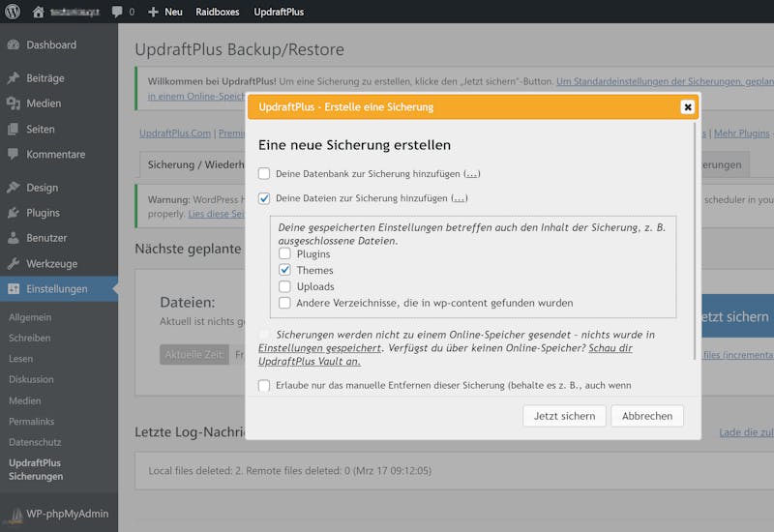The height and width of the screenshot is (532, 774).
Task: Open Einstellungen in sidebar
Action: (x=57, y=288)
